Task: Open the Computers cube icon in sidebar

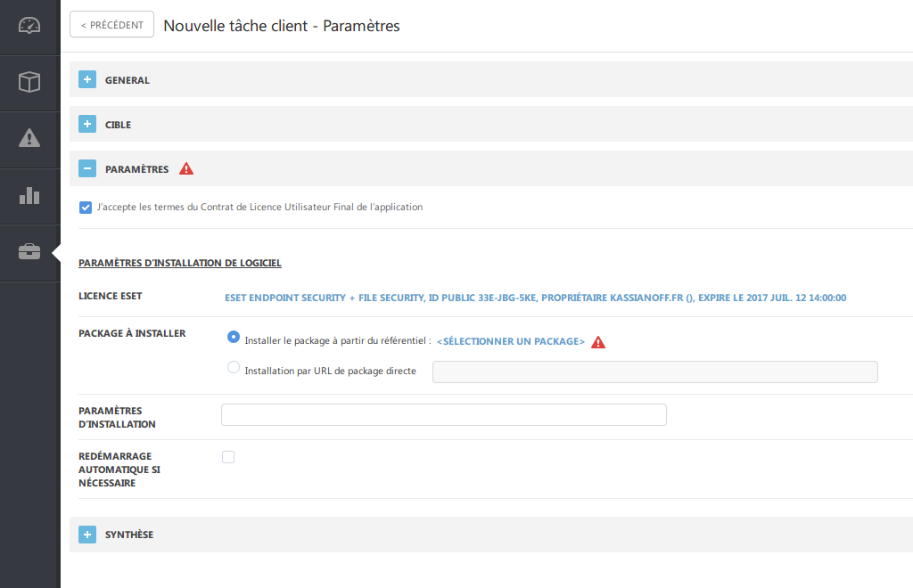Action: [x=29, y=82]
